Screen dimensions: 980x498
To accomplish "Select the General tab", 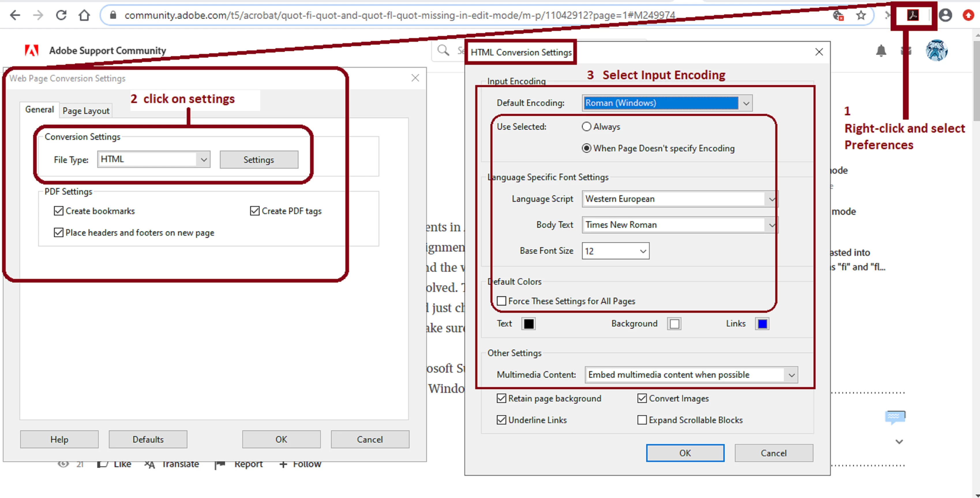I will coord(39,110).
